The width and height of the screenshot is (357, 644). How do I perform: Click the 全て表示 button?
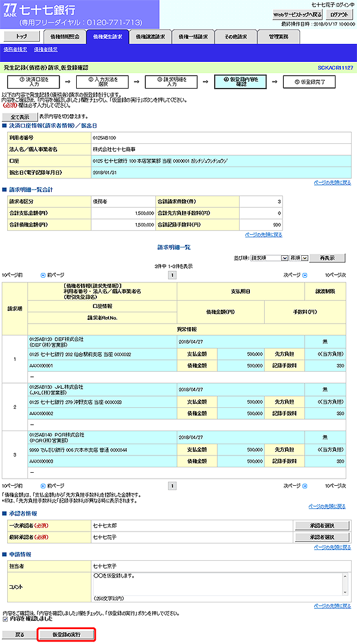[20, 117]
